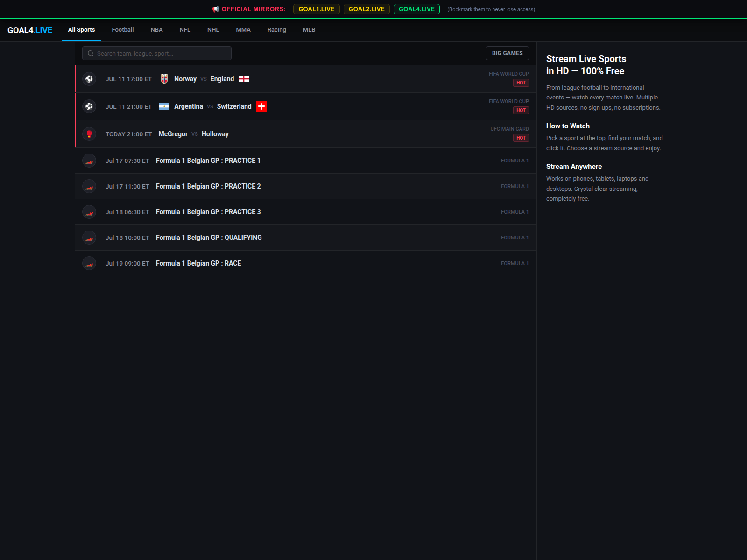Click the HOT badge on Argentina vs Switzerland

(x=521, y=110)
